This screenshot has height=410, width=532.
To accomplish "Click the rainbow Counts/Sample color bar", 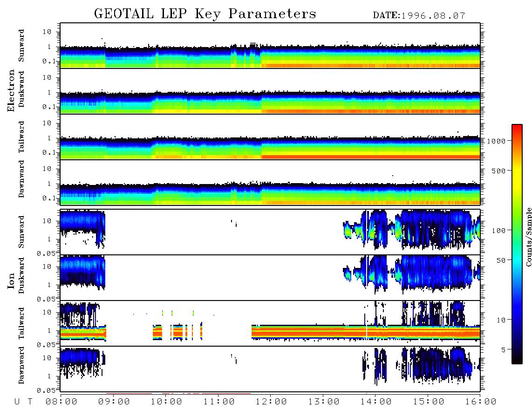I will pyautogui.click(x=517, y=244).
